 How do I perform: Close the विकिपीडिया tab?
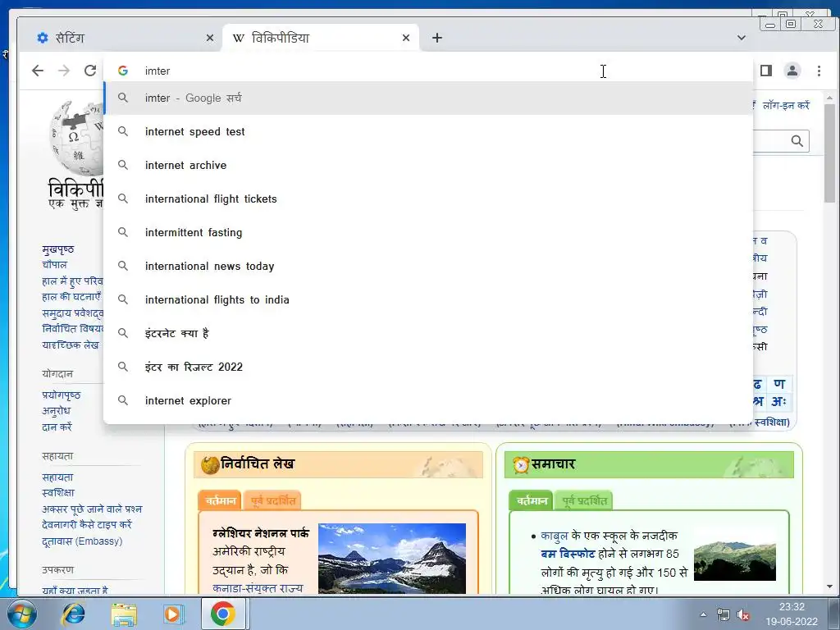click(x=406, y=38)
